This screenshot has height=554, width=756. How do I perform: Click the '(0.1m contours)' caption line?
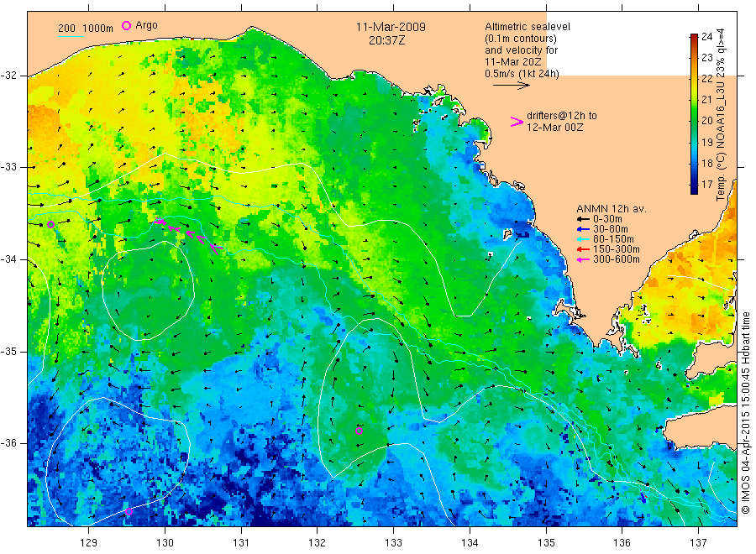pyautogui.click(x=521, y=39)
